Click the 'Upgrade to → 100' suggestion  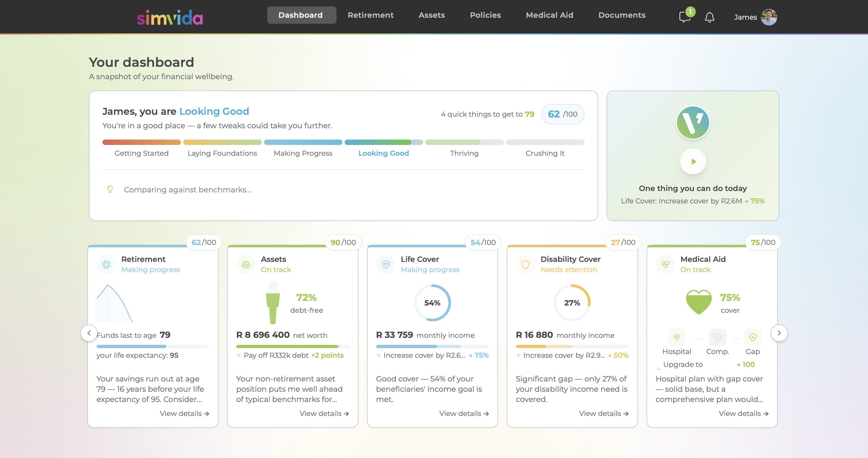[x=706, y=364]
